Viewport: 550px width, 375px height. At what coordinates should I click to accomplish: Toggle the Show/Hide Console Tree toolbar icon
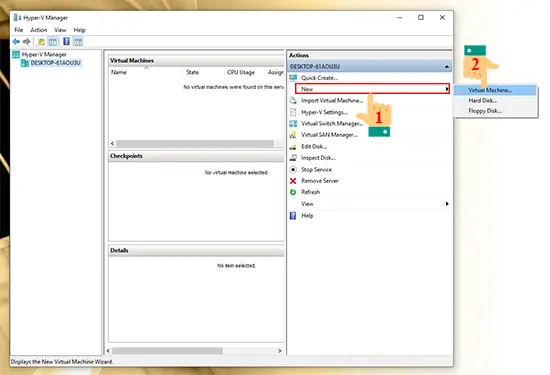(x=53, y=42)
